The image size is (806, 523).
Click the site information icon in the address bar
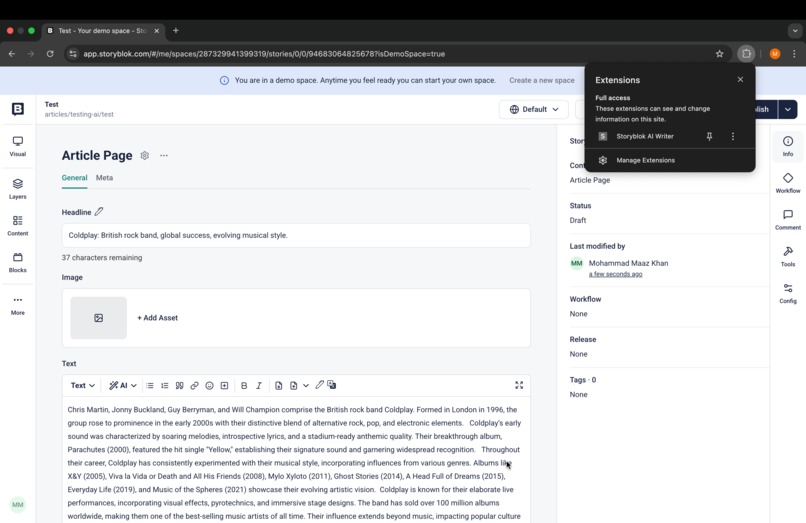coord(73,53)
